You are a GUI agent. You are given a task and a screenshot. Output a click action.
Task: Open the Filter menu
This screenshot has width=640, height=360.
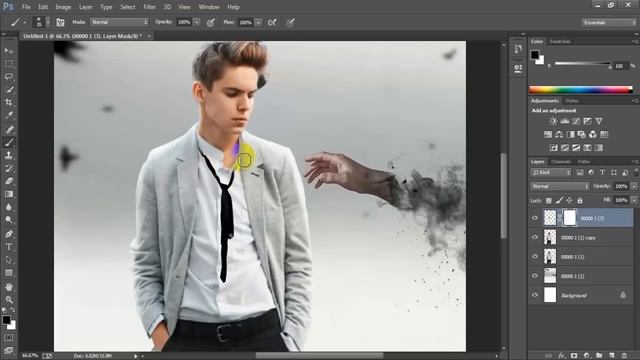(x=149, y=7)
